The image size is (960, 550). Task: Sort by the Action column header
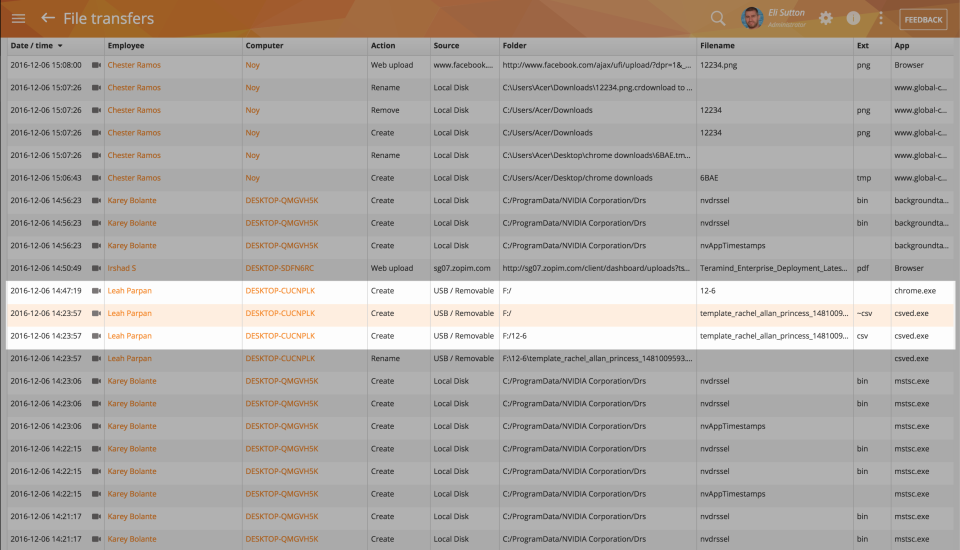(x=383, y=46)
